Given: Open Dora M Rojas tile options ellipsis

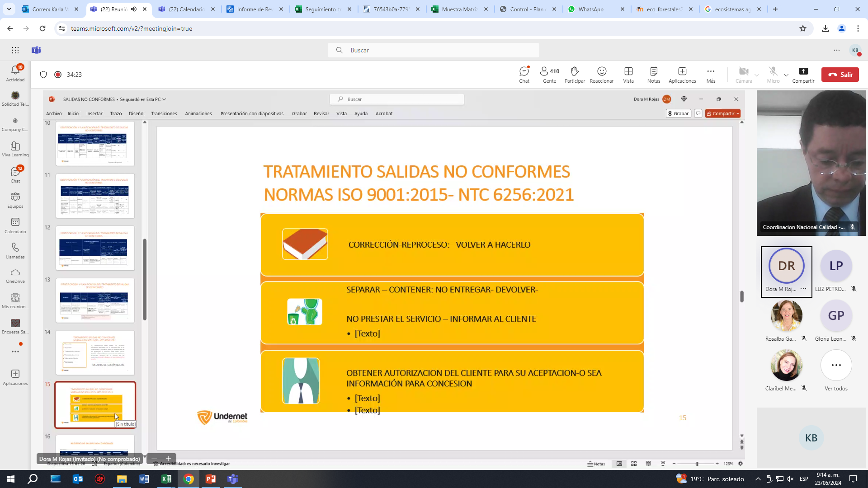Looking at the screenshot, I should pyautogui.click(x=803, y=289).
